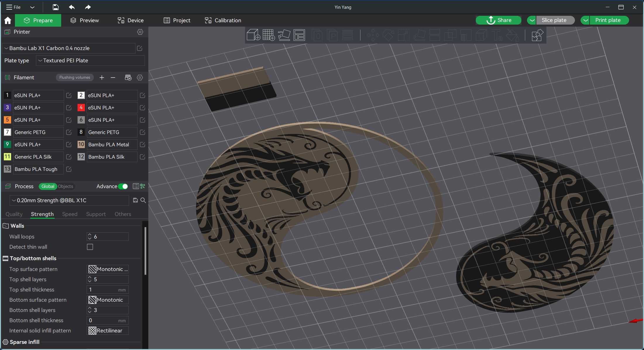Click the red filament 4 color swatch
Screen dimensions: 644x350
(x=81, y=108)
